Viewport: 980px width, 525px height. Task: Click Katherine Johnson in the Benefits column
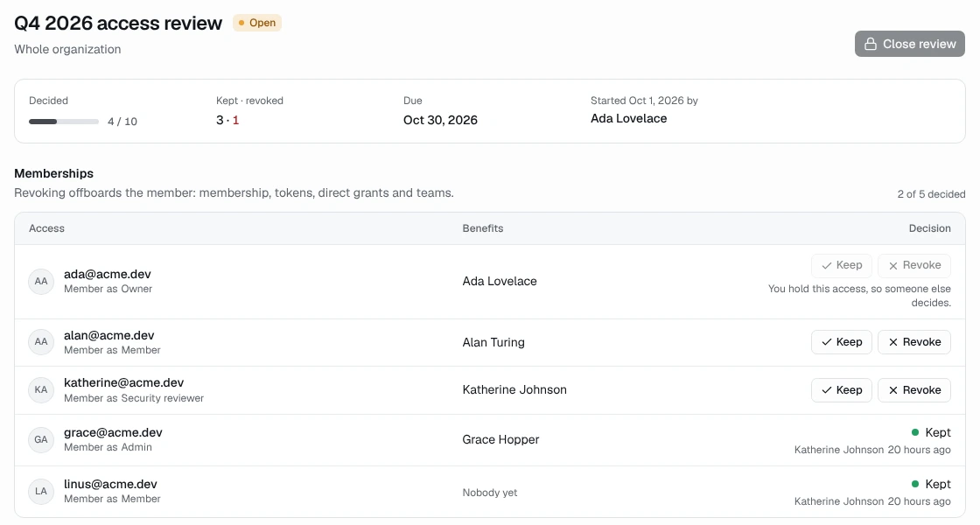pyautogui.click(x=514, y=389)
